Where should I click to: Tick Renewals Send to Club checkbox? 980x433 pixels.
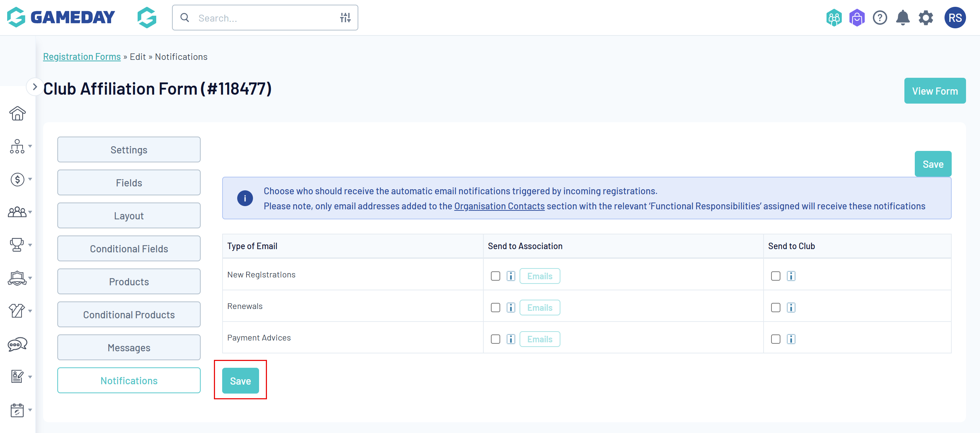(x=775, y=308)
